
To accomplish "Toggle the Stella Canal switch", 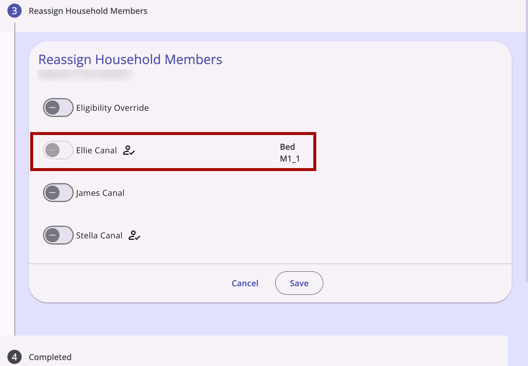I will click(x=58, y=235).
